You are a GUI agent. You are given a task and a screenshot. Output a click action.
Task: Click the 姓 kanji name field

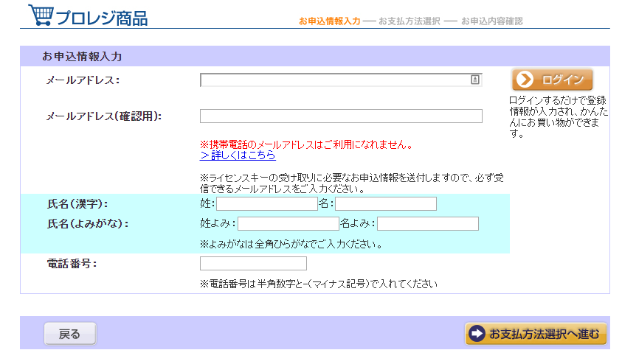click(x=267, y=204)
